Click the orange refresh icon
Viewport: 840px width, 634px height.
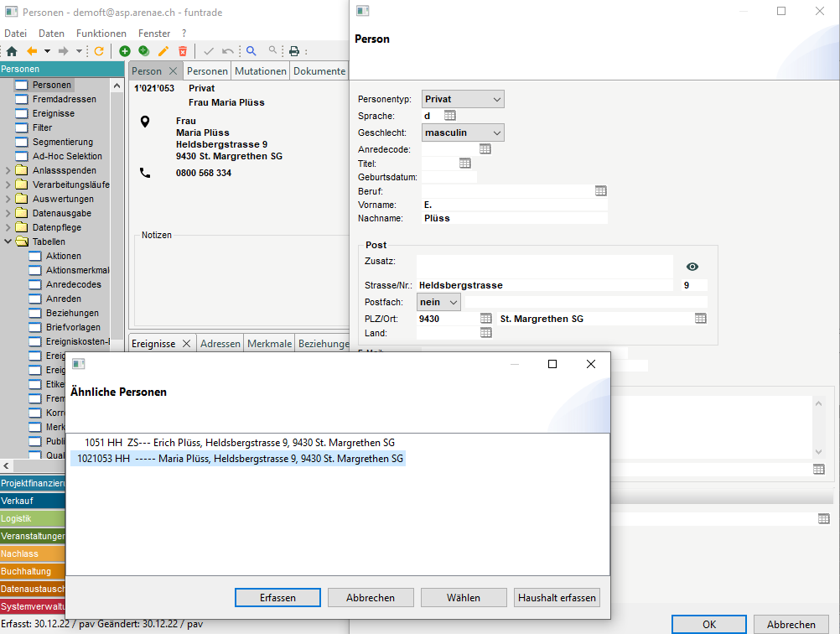99,51
